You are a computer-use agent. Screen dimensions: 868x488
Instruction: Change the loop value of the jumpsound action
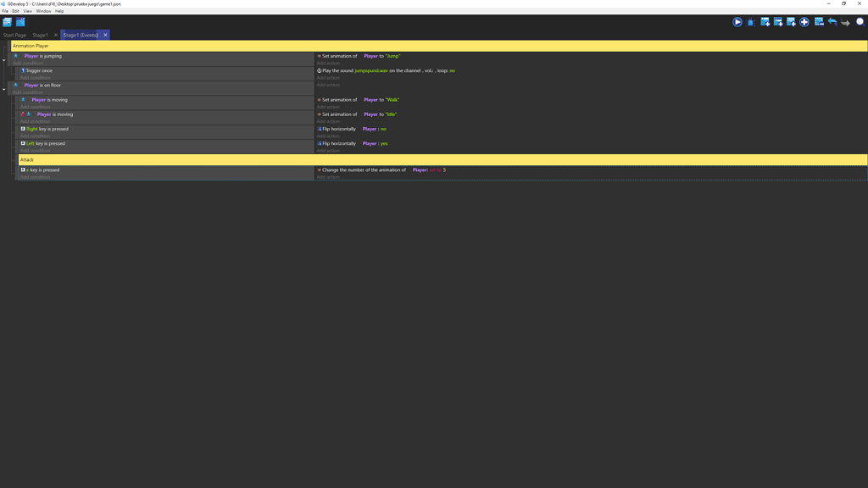click(x=451, y=70)
